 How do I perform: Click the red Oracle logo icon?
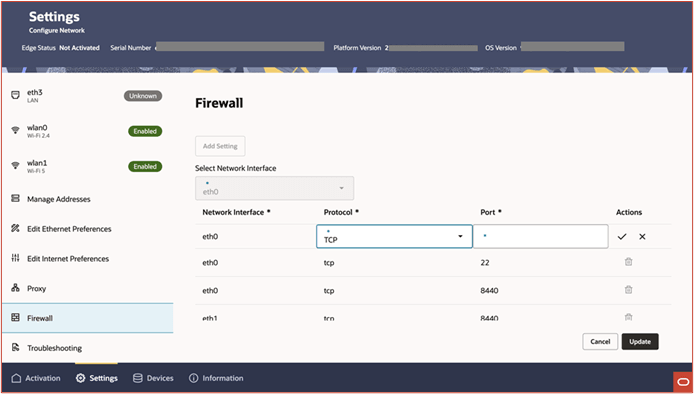tap(682, 382)
